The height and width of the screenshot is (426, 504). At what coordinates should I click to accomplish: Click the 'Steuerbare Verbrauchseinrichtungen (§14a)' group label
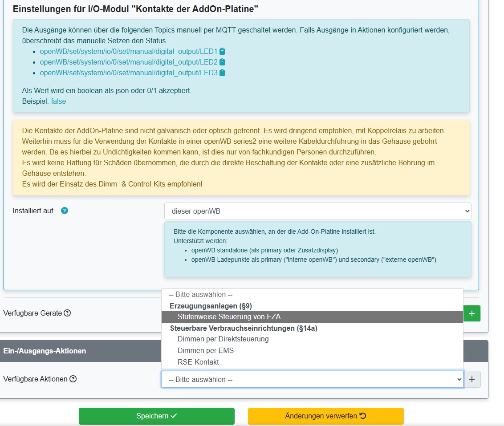(244, 329)
